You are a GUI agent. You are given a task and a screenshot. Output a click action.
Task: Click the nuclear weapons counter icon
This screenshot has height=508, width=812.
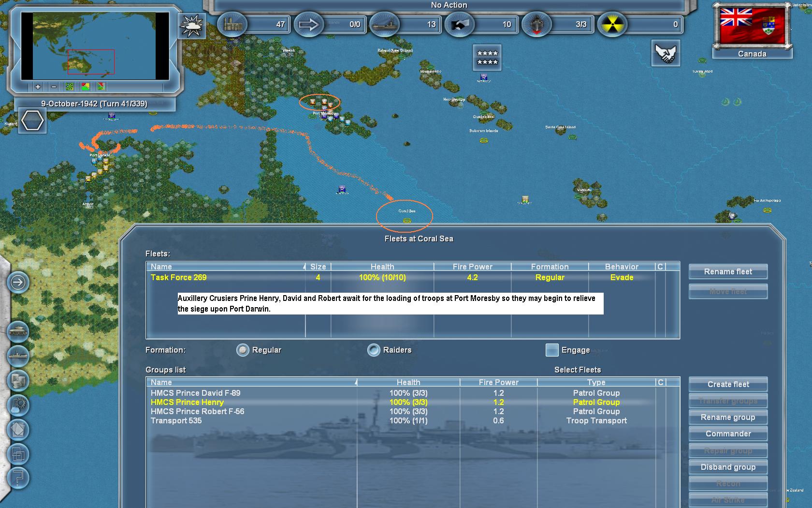pyautogui.click(x=612, y=24)
